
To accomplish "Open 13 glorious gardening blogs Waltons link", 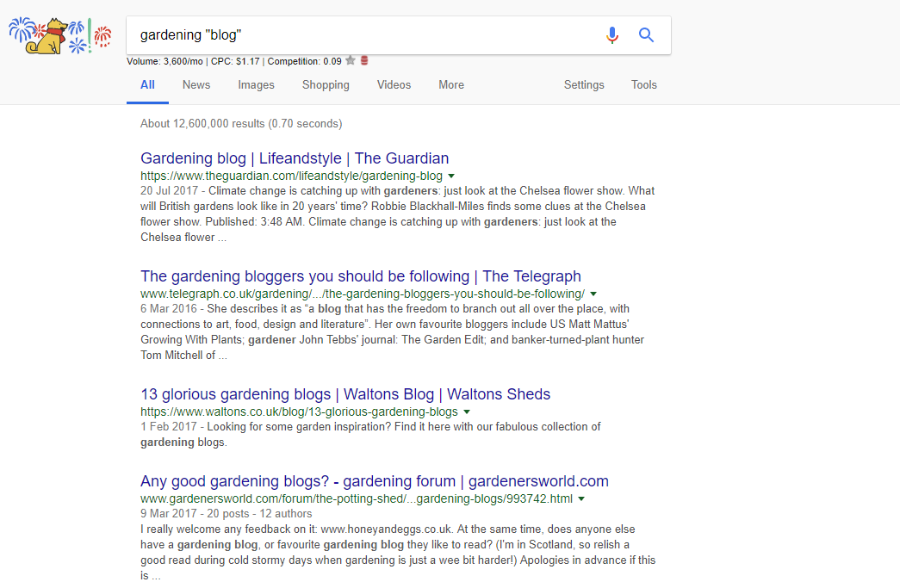I will coord(345,394).
